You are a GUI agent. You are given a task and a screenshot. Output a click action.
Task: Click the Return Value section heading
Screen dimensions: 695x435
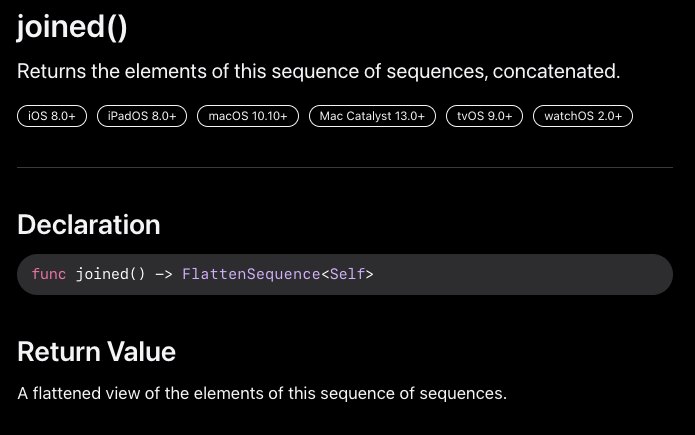pyautogui.click(x=97, y=351)
